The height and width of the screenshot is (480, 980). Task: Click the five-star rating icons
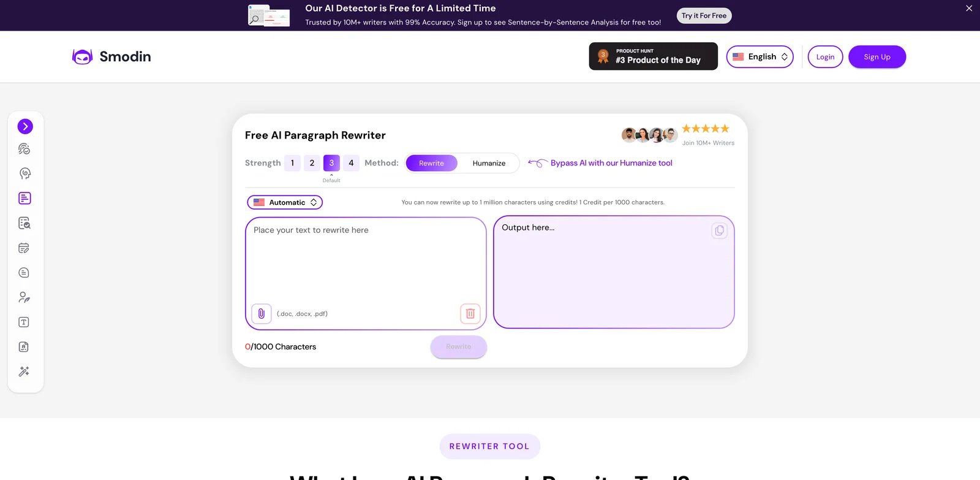pyautogui.click(x=706, y=129)
